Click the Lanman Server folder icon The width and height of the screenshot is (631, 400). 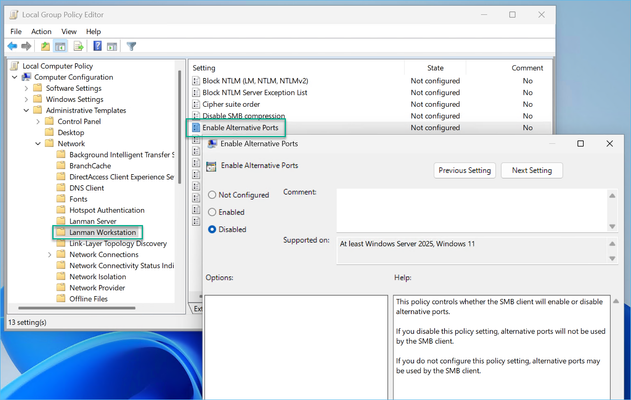tap(61, 221)
